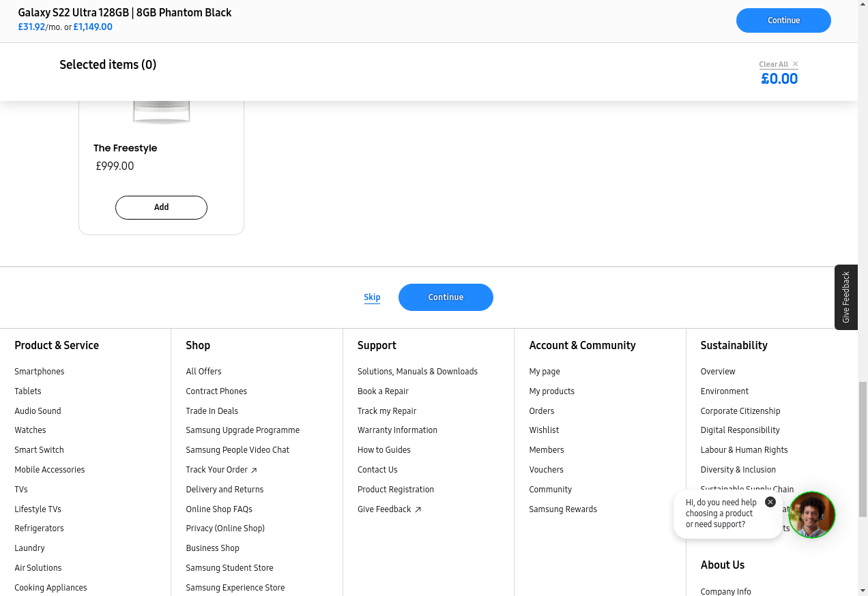Open Digital Responsibility sustainability link
The width and height of the screenshot is (868, 596).
pos(740,430)
